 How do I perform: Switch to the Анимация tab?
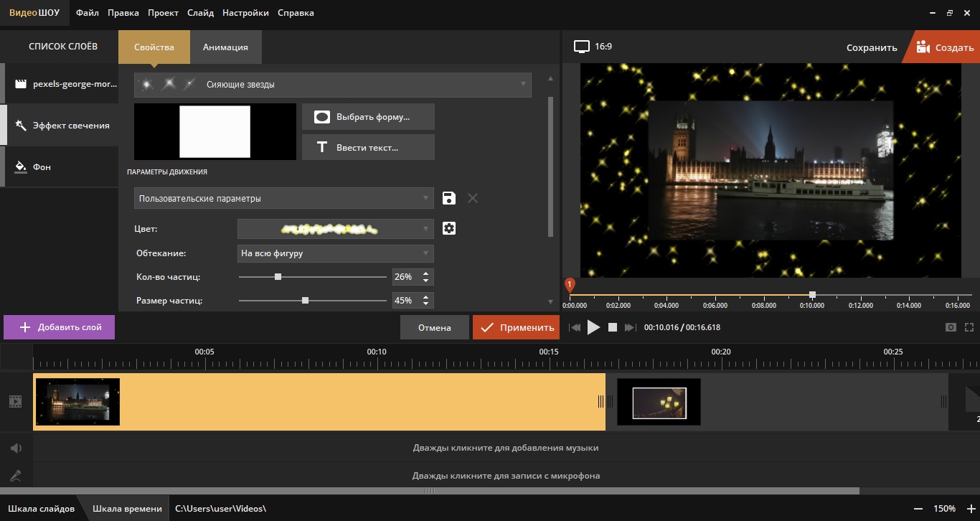225,47
